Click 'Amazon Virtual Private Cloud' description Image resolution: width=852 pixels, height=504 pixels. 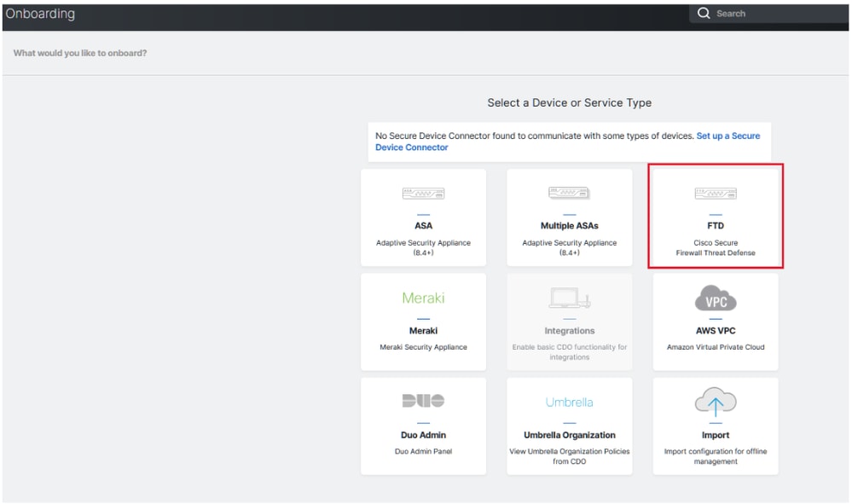[716, 347]
